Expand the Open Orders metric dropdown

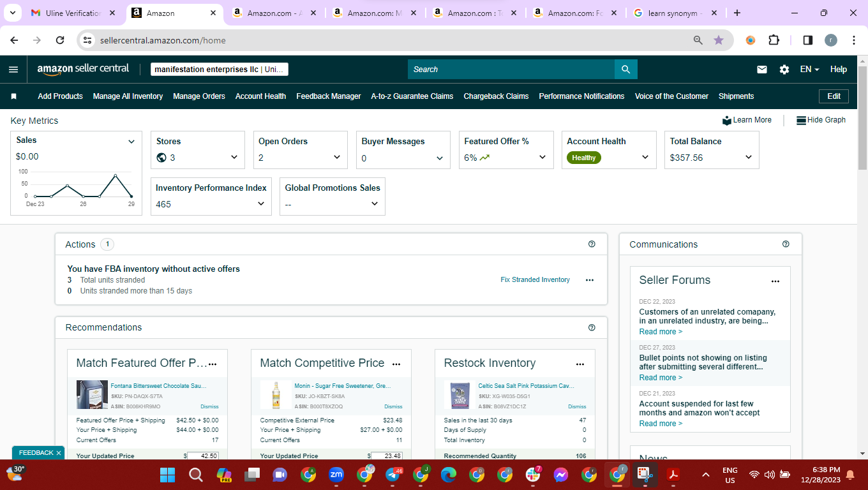(337, 158)
